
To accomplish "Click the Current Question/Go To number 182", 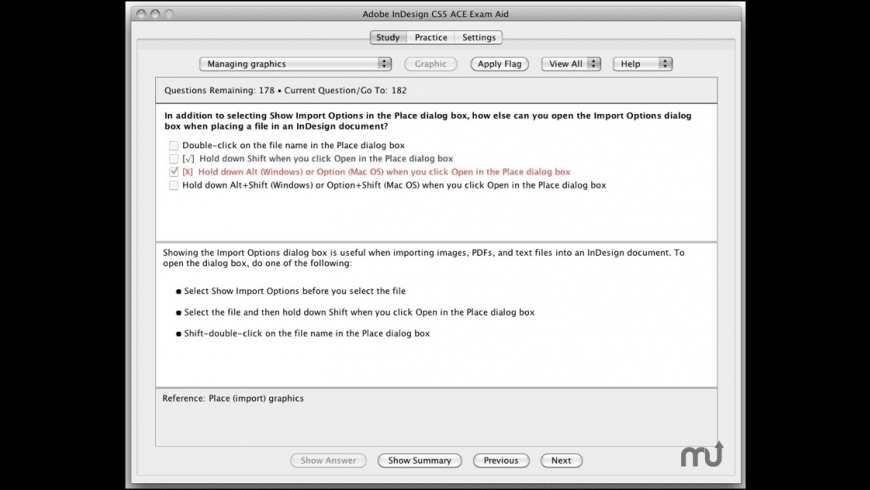I will 399,90.
